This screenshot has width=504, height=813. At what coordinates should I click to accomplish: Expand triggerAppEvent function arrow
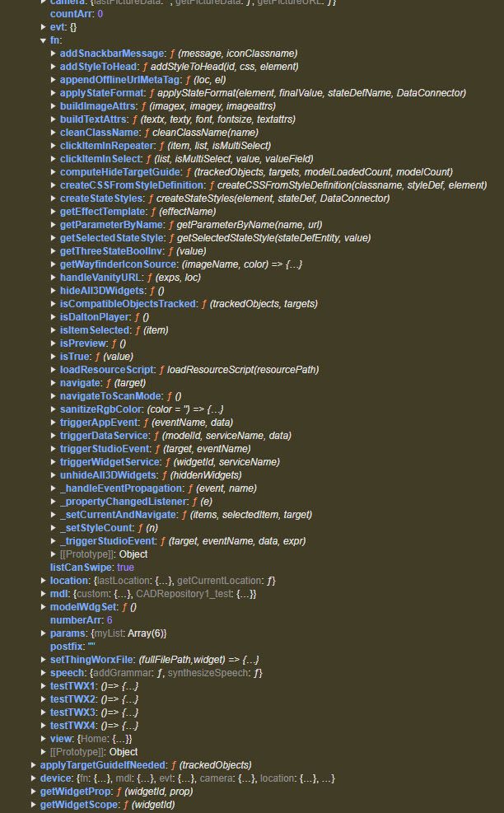[x=54, y=423]
